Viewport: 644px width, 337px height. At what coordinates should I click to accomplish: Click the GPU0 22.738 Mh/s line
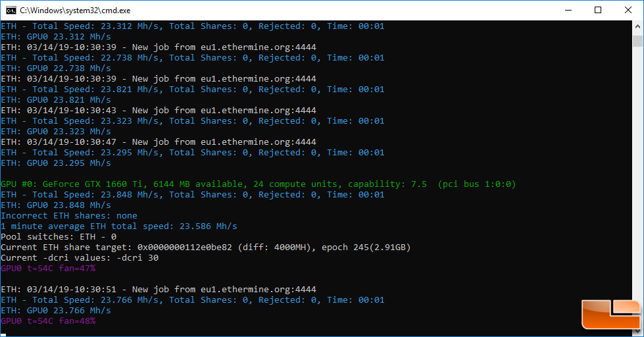point(56,68)
